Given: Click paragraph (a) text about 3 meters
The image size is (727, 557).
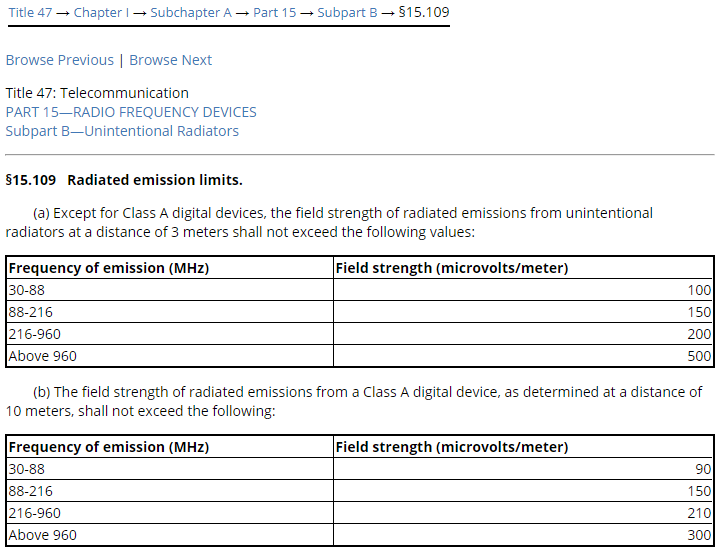Looking at the screenshot, I should (x=329, y=223).
